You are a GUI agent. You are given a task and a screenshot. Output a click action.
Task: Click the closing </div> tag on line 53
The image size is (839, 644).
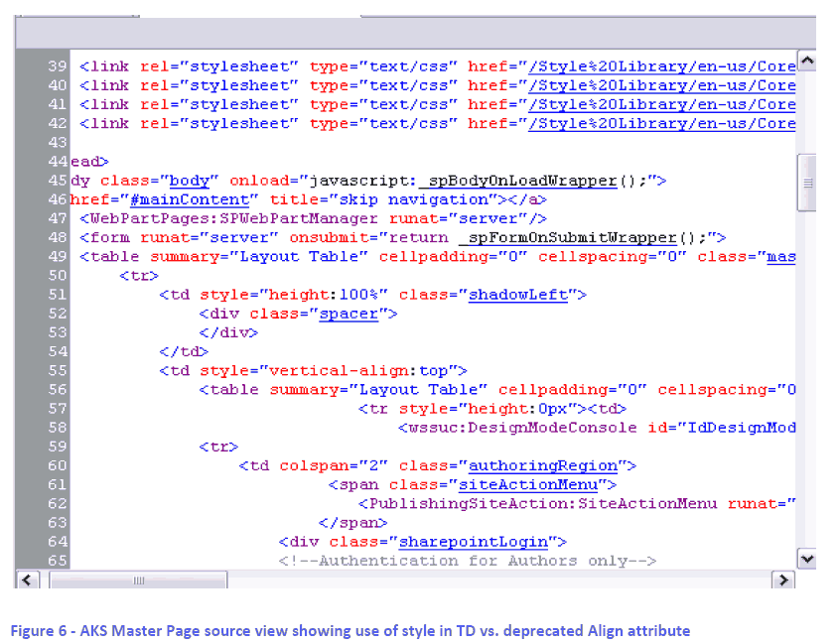coord(228,333)
